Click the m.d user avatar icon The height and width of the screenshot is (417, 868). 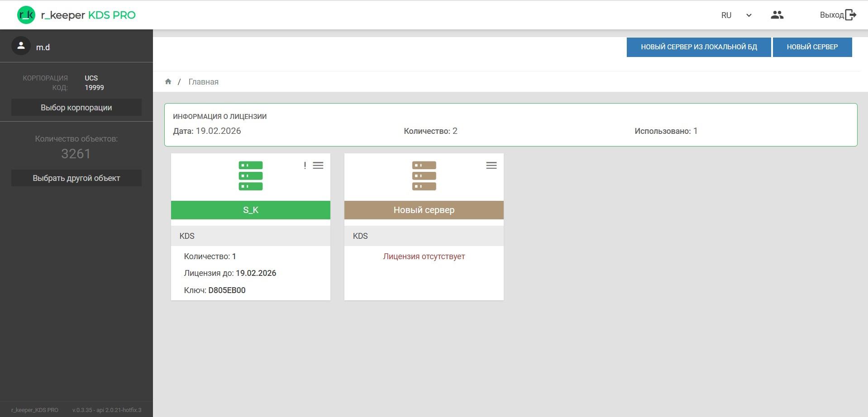pyautogui.click(x=21, y=46)
